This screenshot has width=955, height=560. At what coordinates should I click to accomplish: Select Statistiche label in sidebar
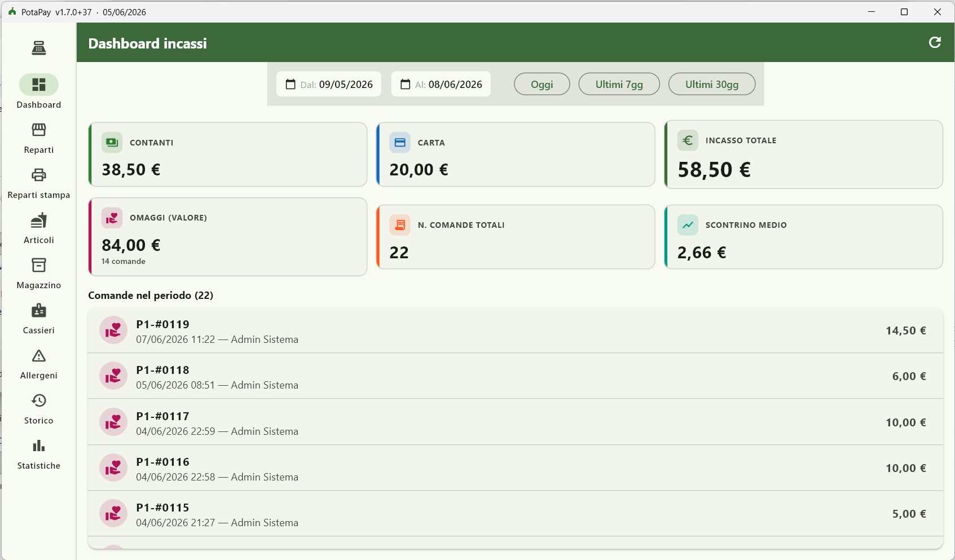39,466
